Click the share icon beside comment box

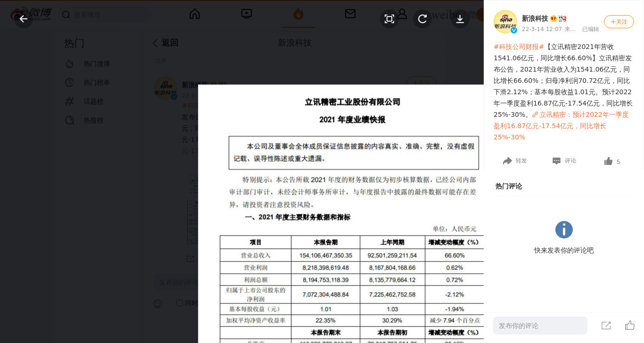[606, 326]
